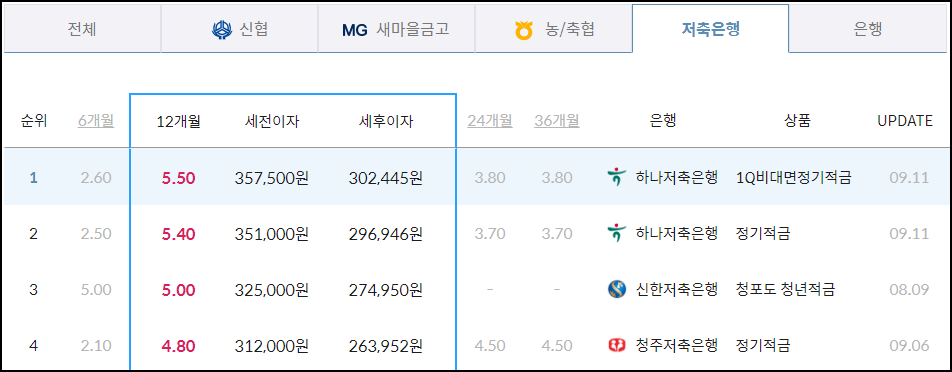952x372 pixels.
Task: Click 하나저축은행 logo in 1Q비대면정기적금 row
Action: [x=616, y=178]
